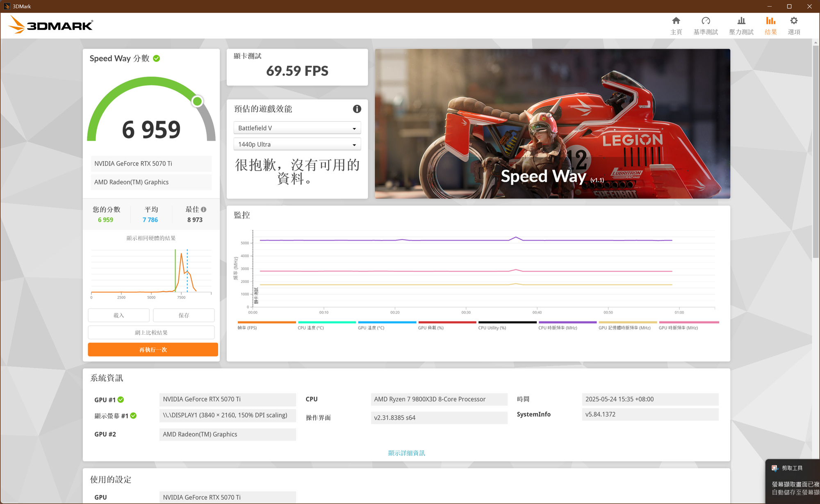This screenshot has height=504, width=820.
Task: Click the 3DMark title bar app icon
Action: click(7, 6)
